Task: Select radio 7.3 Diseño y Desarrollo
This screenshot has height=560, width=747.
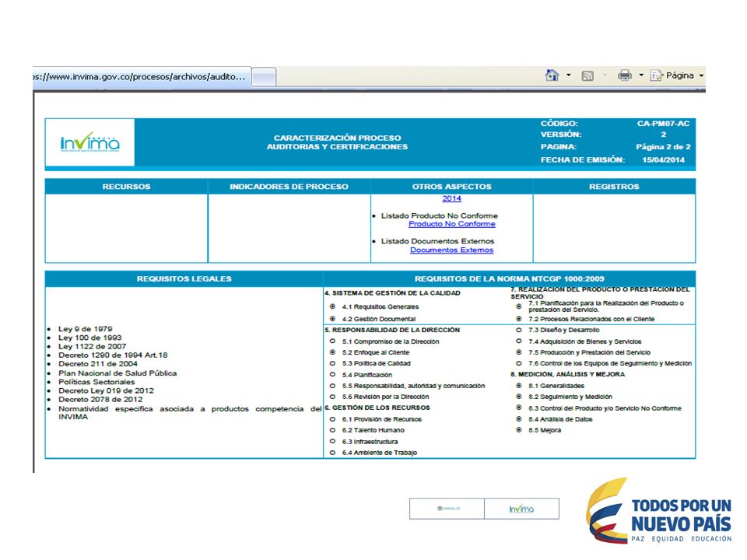Action: pos(519,330)
